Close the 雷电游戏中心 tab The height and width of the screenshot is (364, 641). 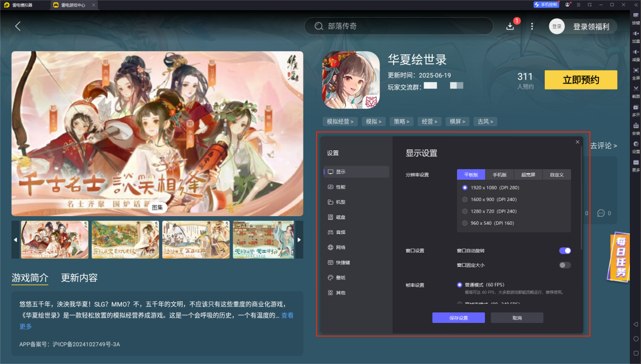pyautogui.click(x=94, y=5)
